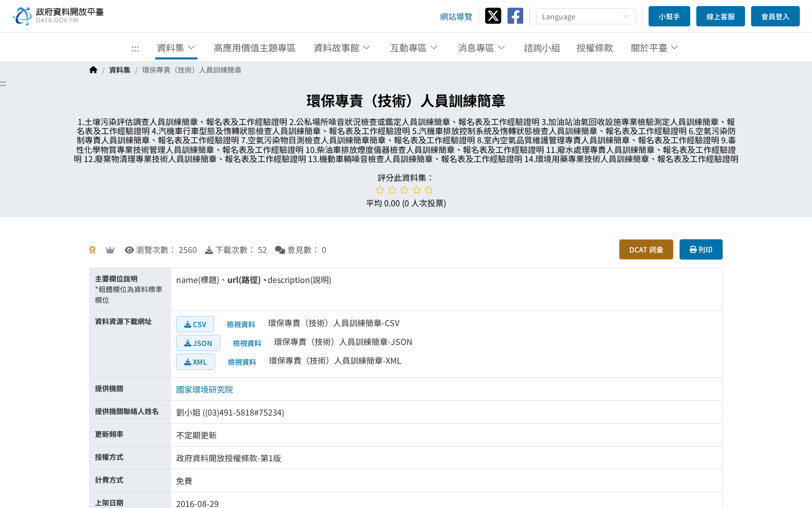Rate dataset with the fifth star
812x508 pixels.
tap(429, 190)
